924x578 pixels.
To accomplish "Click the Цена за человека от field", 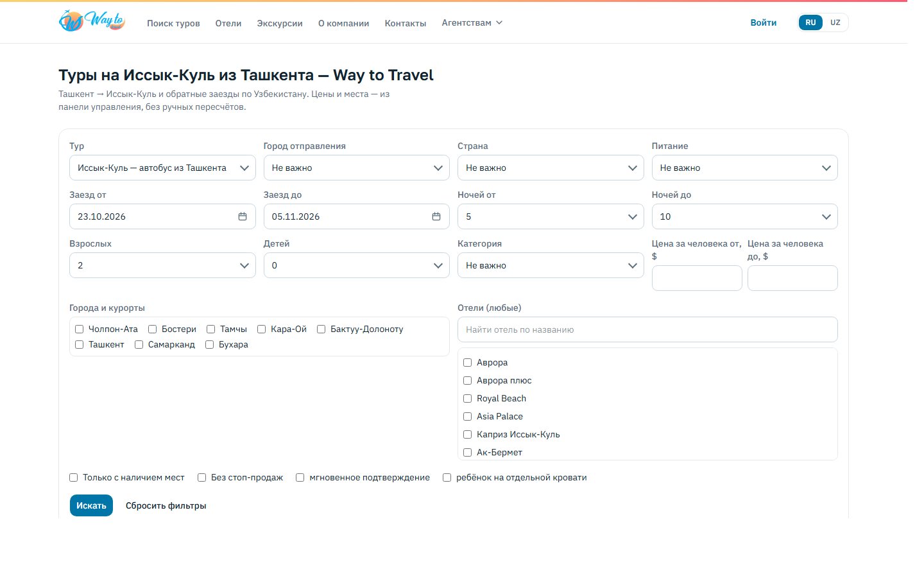I will 697,278.
